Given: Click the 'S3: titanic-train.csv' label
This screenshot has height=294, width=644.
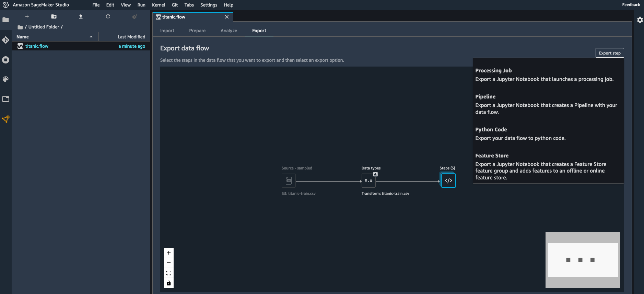Looking at the screenshot, I should (x=298, y=193).
